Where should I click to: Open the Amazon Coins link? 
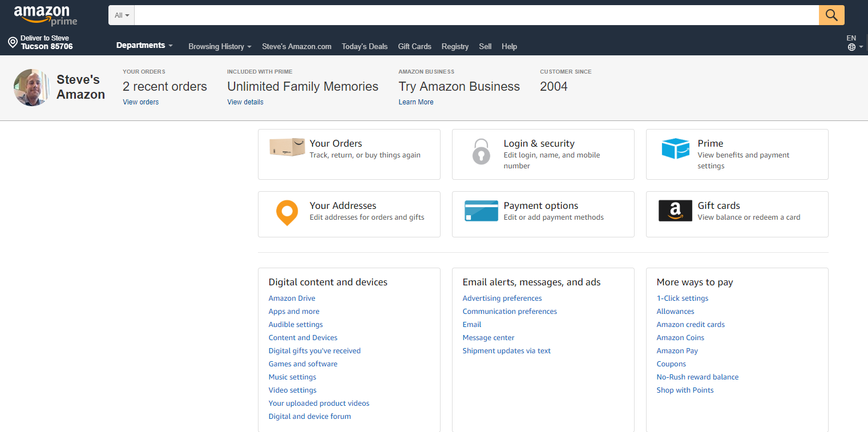tap(681, 338)
